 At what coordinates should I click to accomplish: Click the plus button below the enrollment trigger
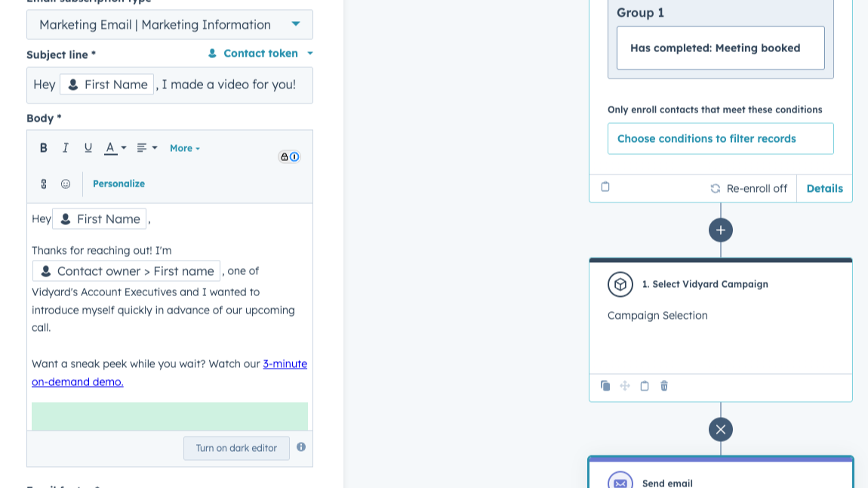[720, 230]
